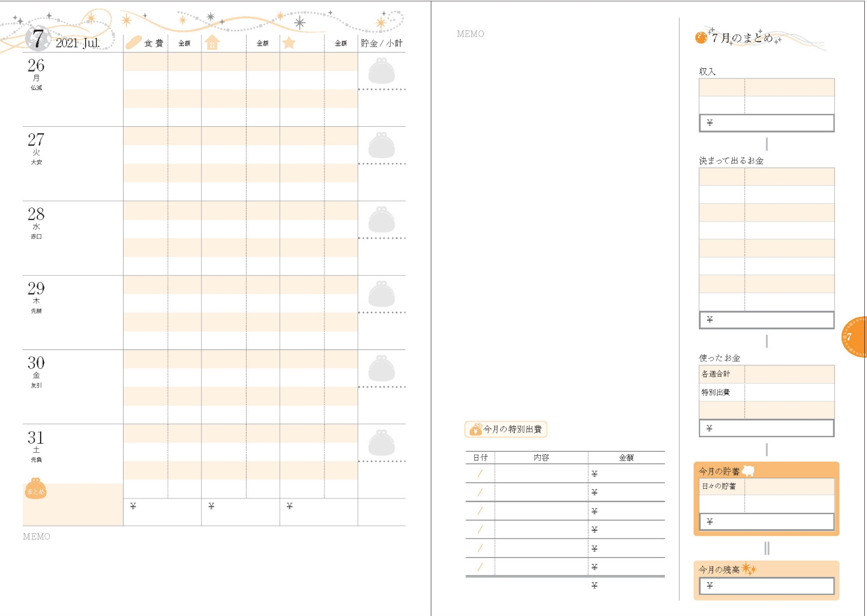The width and height of the screenshot is (867, 616).
Task: Select the date 30 金
Action: tap(36, 367)
